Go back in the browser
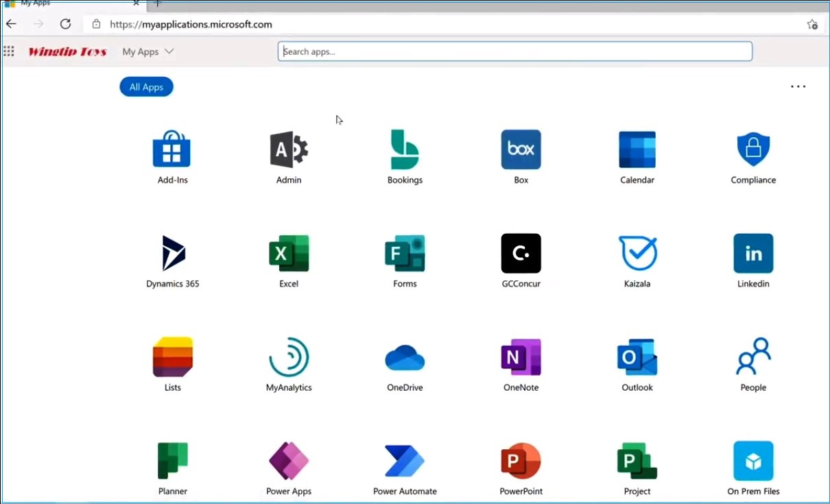Image resolution: width=830 pixels, height=504 pixels. point(11,24)
